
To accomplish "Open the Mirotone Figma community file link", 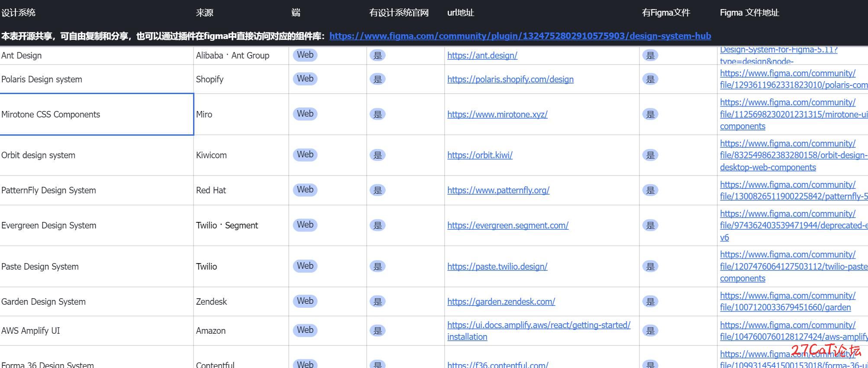I will pyautogui.click(x=794, y=114).
